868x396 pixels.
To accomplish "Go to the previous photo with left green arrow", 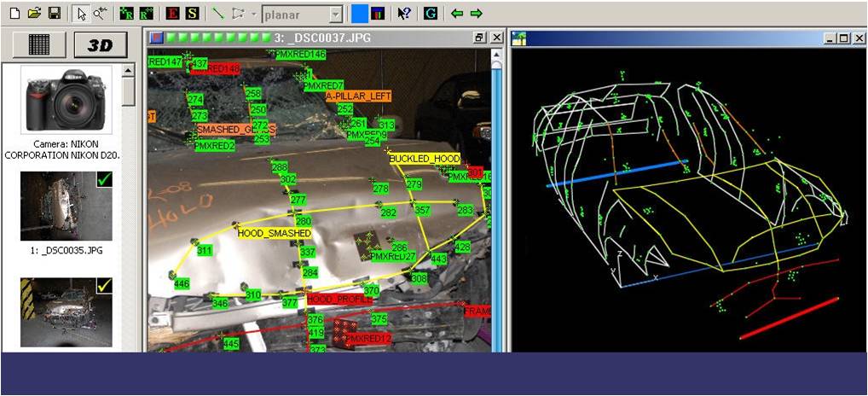I will tap(457, 14).
